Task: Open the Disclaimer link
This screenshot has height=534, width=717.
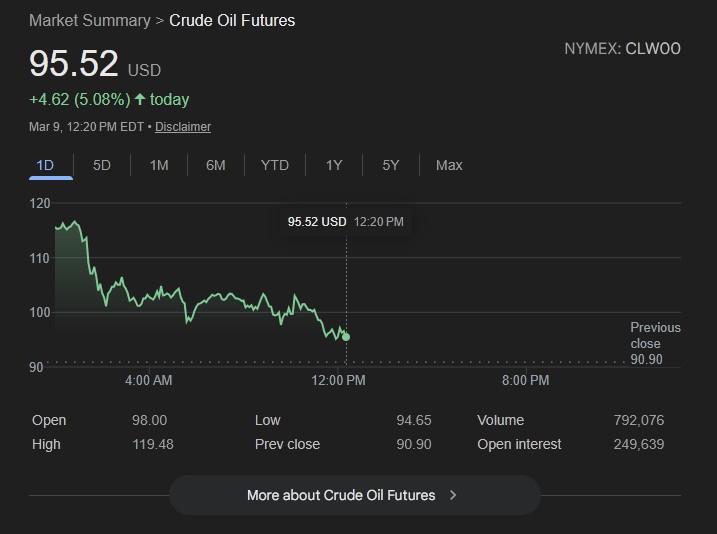Action: (183, 127)
